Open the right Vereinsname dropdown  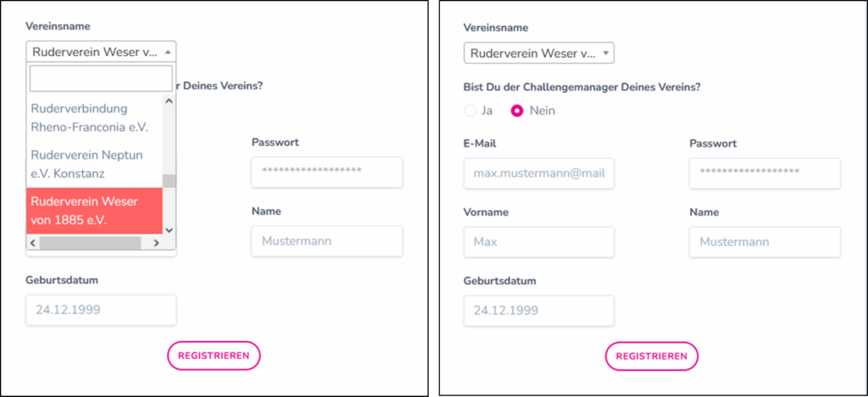coord(538,53)
